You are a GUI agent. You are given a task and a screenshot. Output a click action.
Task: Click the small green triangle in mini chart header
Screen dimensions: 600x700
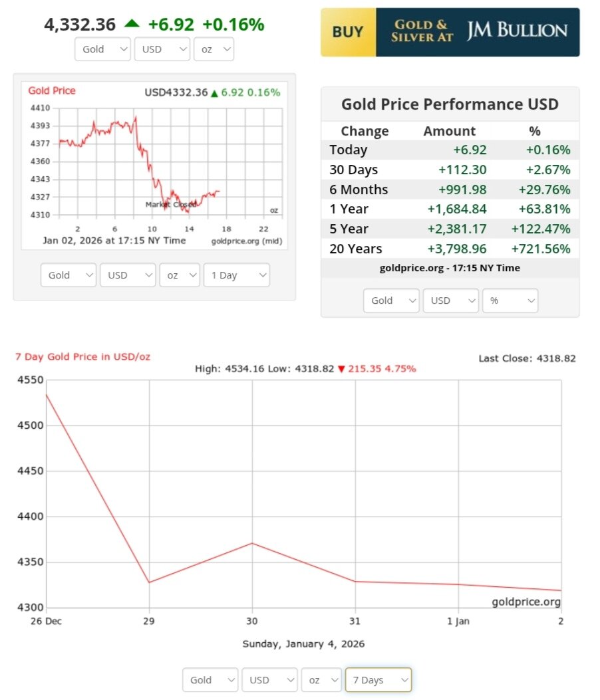(214, 94)
